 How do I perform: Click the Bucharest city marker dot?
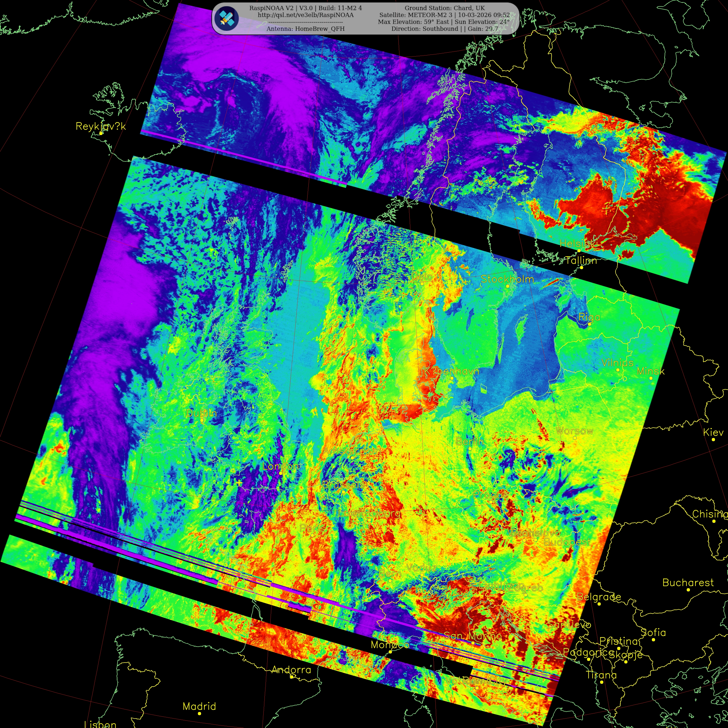point(688,590)
